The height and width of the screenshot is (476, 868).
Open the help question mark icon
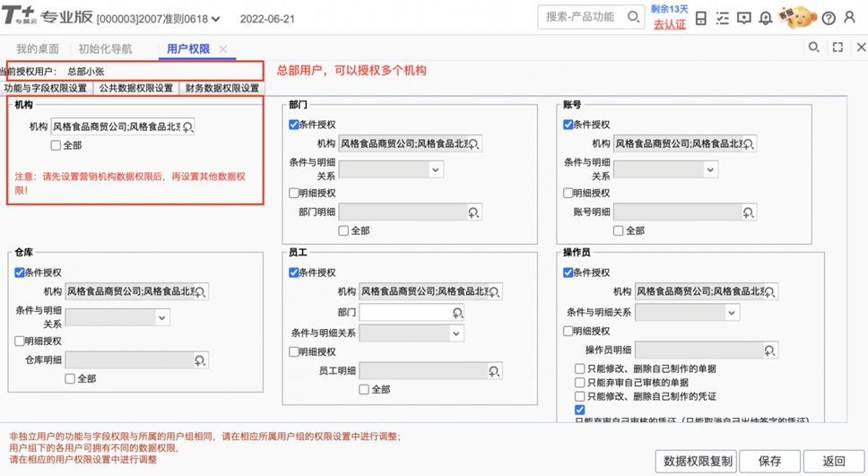click(x=829, y=18)
